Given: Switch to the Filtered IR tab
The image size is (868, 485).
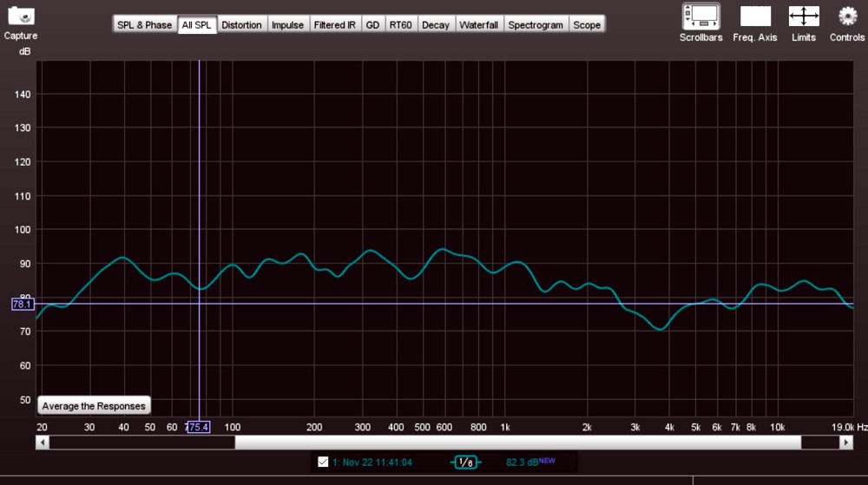Looking at the screenshot, I should [334, 25].
